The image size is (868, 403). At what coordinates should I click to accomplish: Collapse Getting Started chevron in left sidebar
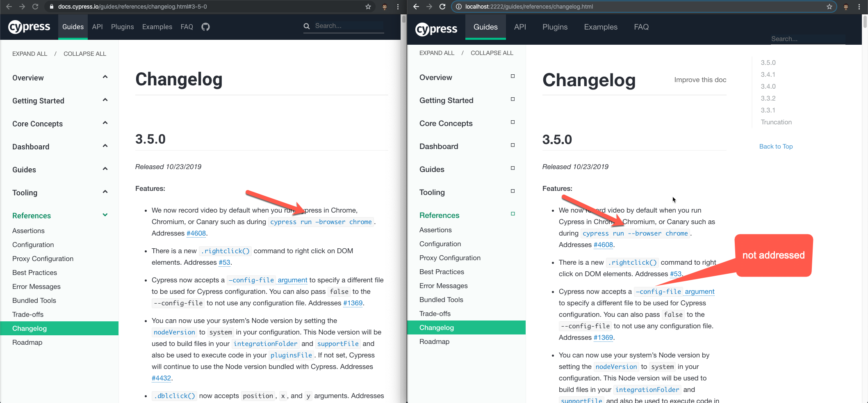(x=105, y=100)
